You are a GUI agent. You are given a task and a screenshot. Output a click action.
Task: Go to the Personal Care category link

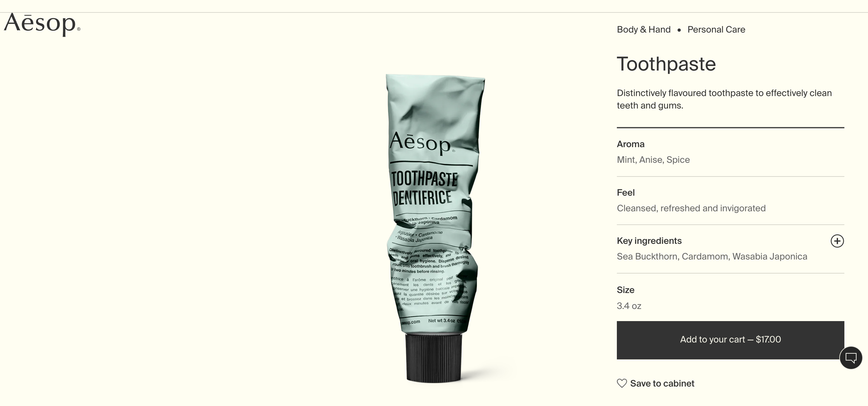[x=716, y=30]
